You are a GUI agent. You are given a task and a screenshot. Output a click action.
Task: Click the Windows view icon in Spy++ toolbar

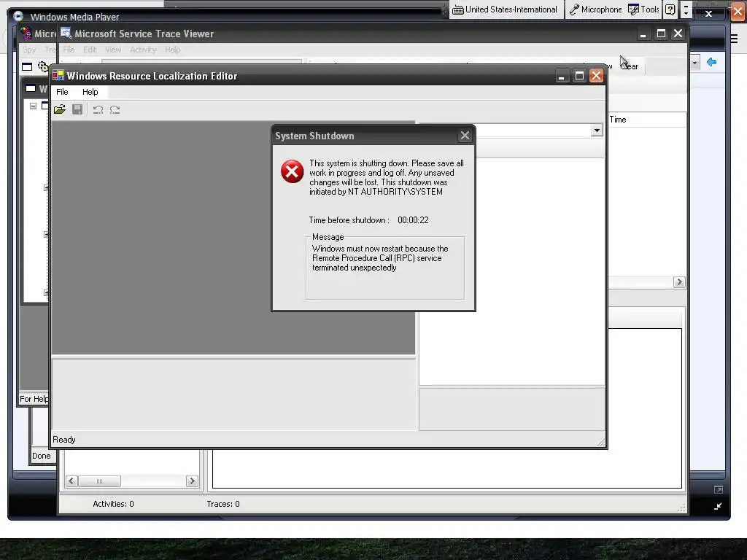click(27, 66)
